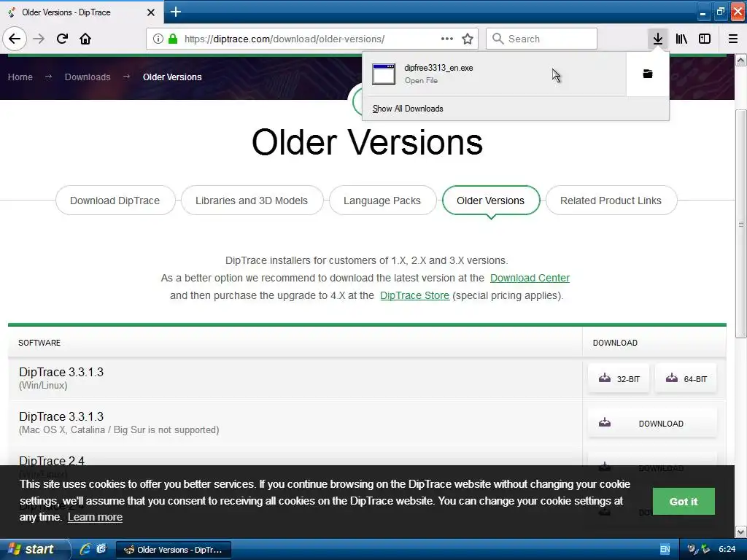Click the scrollbar up arrow

[741, 61]
